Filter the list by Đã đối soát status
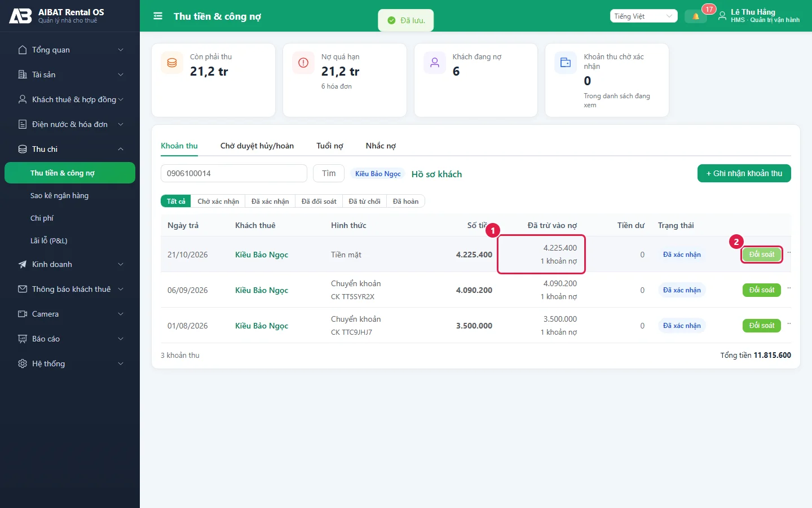Screen dimensions: 812x508 319,202
